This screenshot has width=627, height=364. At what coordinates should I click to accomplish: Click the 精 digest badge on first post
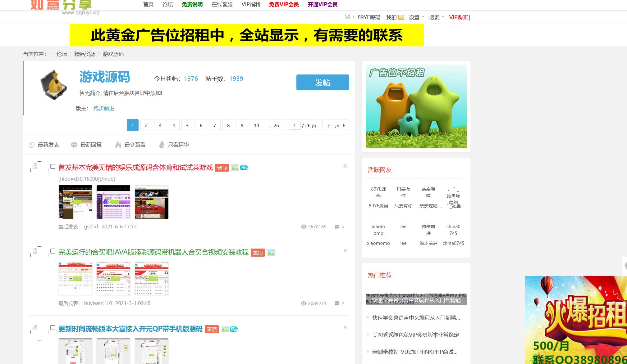244,168
